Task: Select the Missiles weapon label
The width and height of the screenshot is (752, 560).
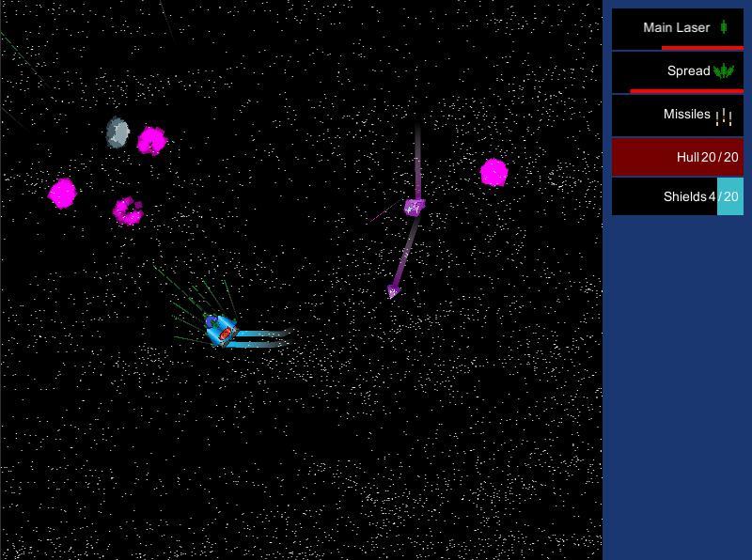Action: pyautogui.click(x=687, y=114)
